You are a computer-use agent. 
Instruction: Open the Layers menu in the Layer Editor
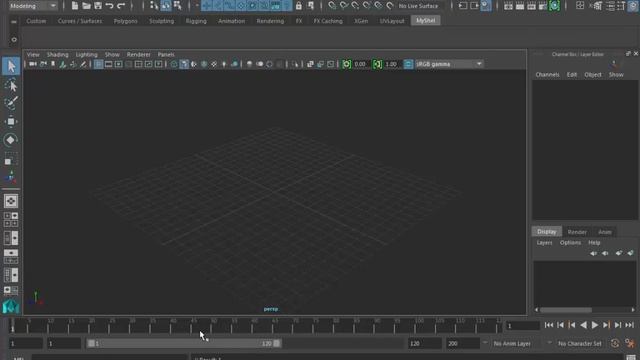[544, 242]
